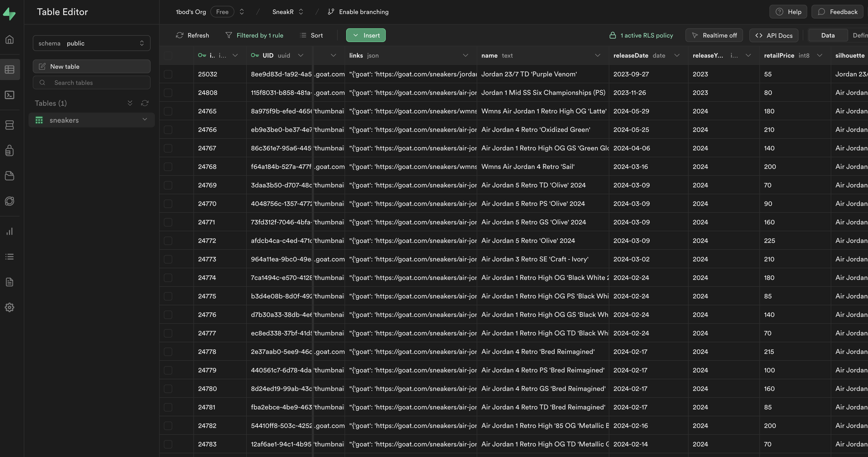Open the Authentication lock icon
Viewport: 868px width, 457px height.
pyautogui.click(x=10, y=150)
